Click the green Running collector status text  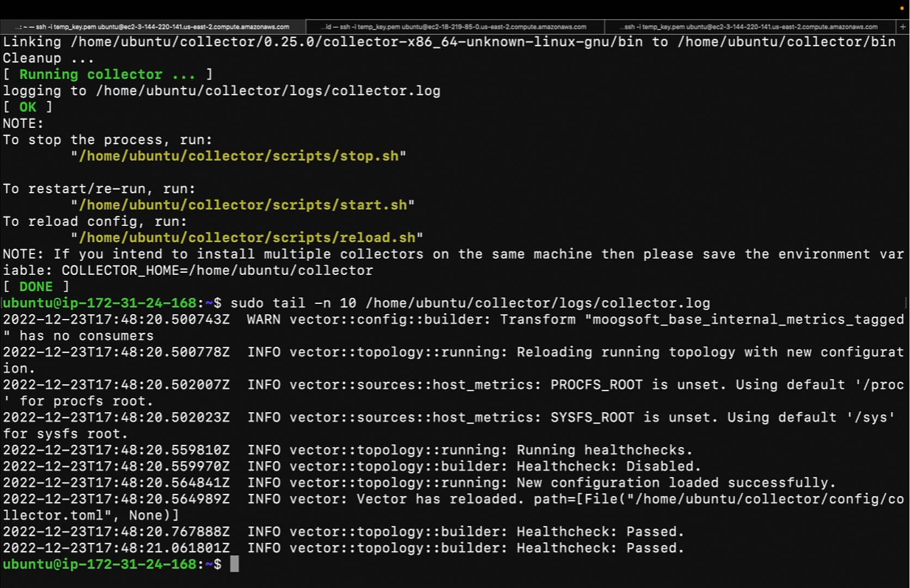click(x=107, y=75)
